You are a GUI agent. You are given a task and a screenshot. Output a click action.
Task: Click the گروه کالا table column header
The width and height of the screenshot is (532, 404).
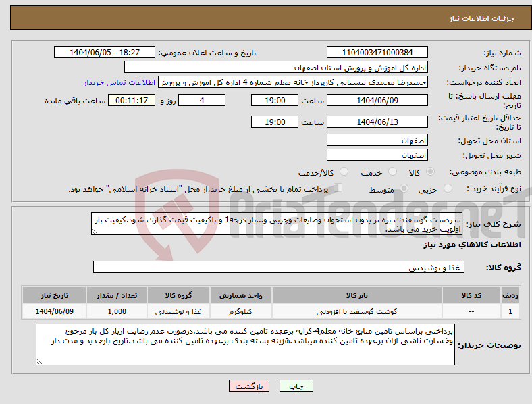178,295
